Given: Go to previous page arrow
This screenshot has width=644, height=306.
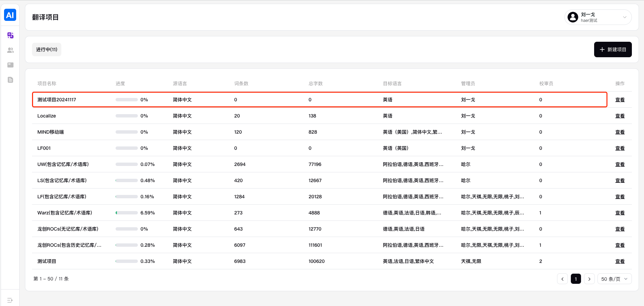Looking at the screenshot, I should tap(562, 279).
